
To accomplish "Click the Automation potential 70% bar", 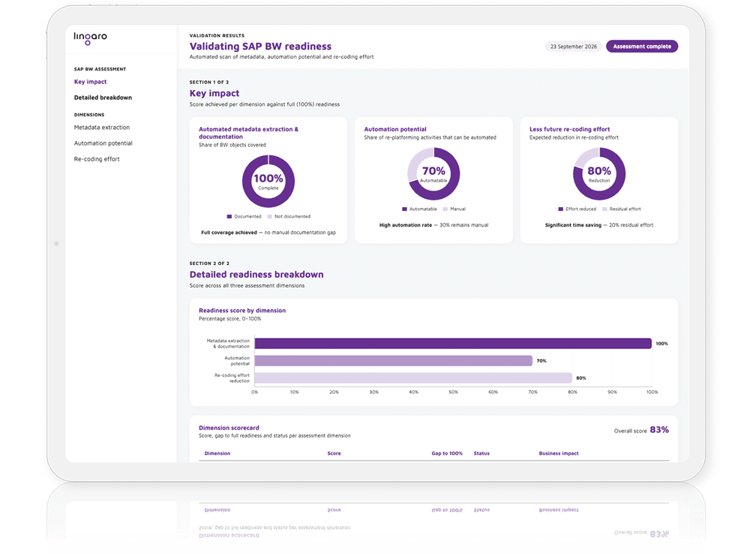I will click(x=394, y=361).
